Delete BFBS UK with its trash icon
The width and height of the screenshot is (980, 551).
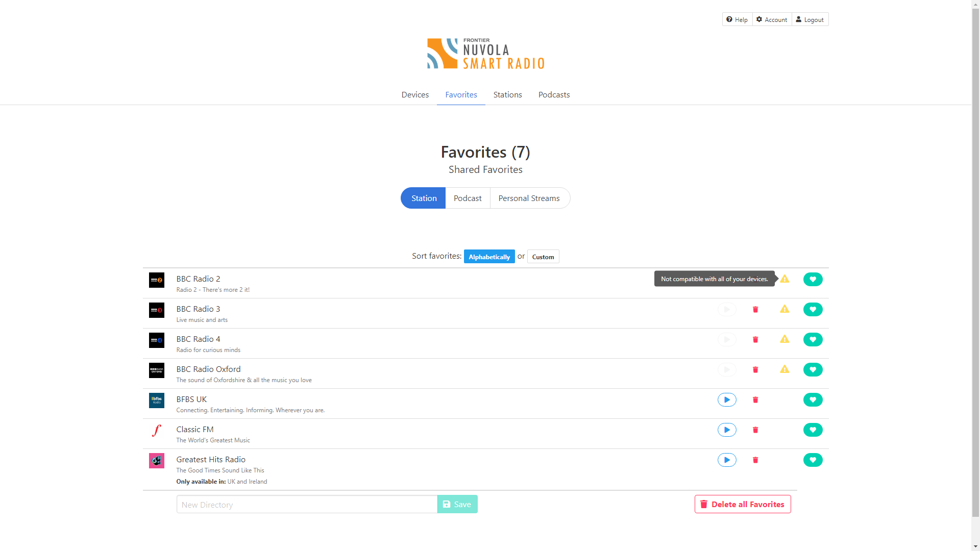(x=755, y=400)
